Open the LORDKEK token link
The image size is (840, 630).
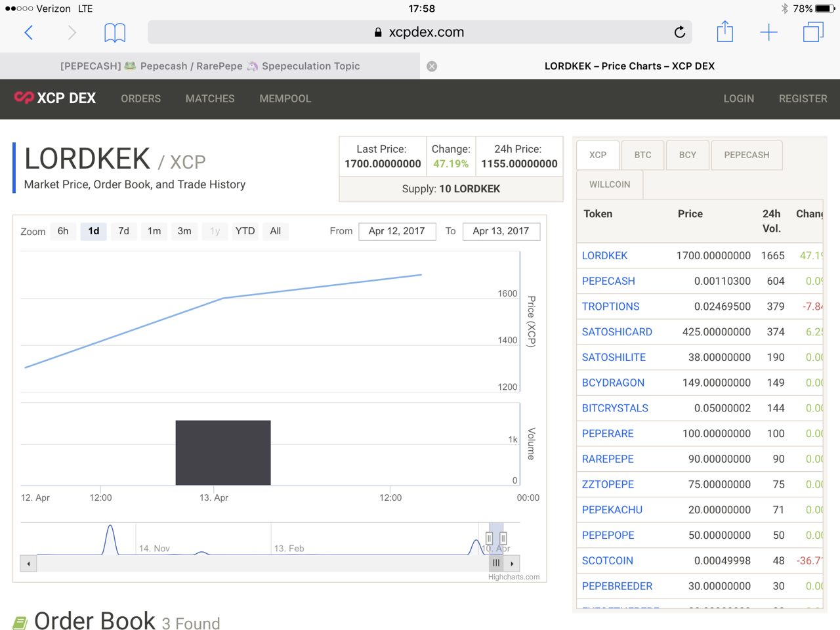(x=604, y=256)
